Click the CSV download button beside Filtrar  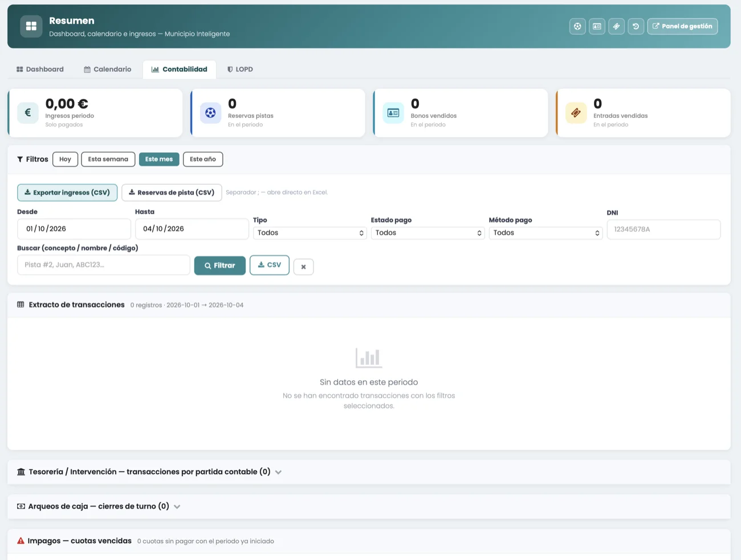[x=270, y=265]
